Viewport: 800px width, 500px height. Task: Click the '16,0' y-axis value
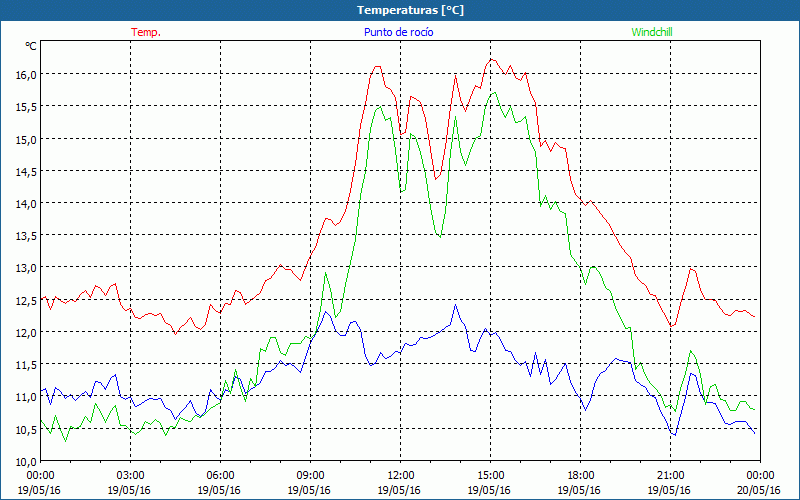click(x=27, y=74)
